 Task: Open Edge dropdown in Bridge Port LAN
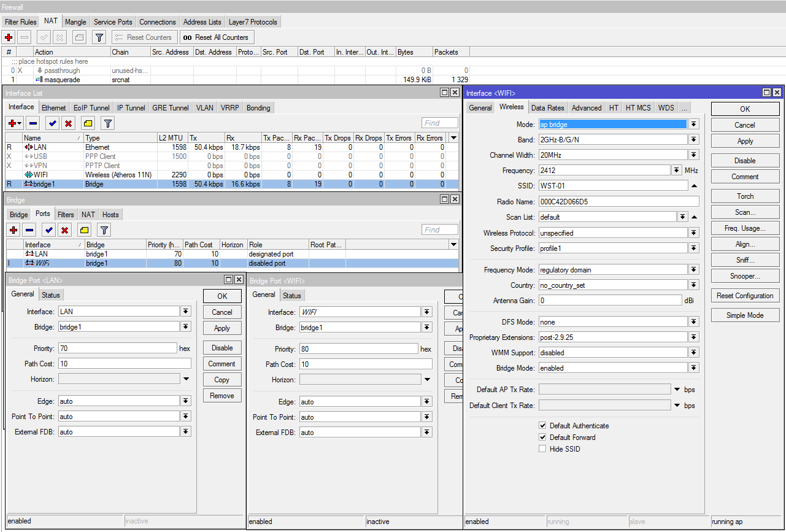coord(186,401)
